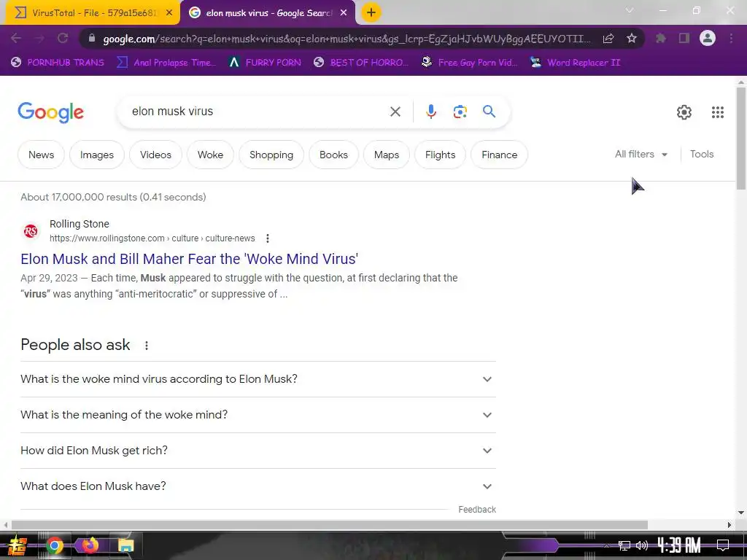Close the elon musk virus search tab
747x560 pixels.
(344, 13)
